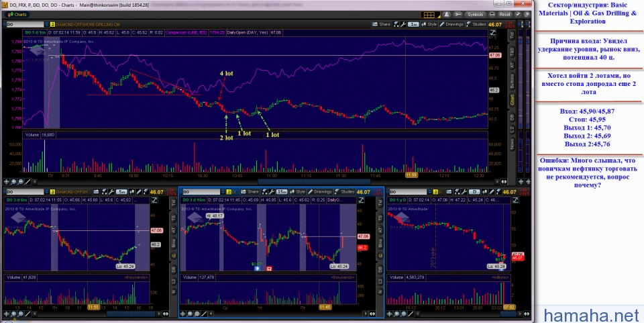The height and width of the screenshot is (323, 644).
Task: Open the AT side tab
Action: coord(512,65)
